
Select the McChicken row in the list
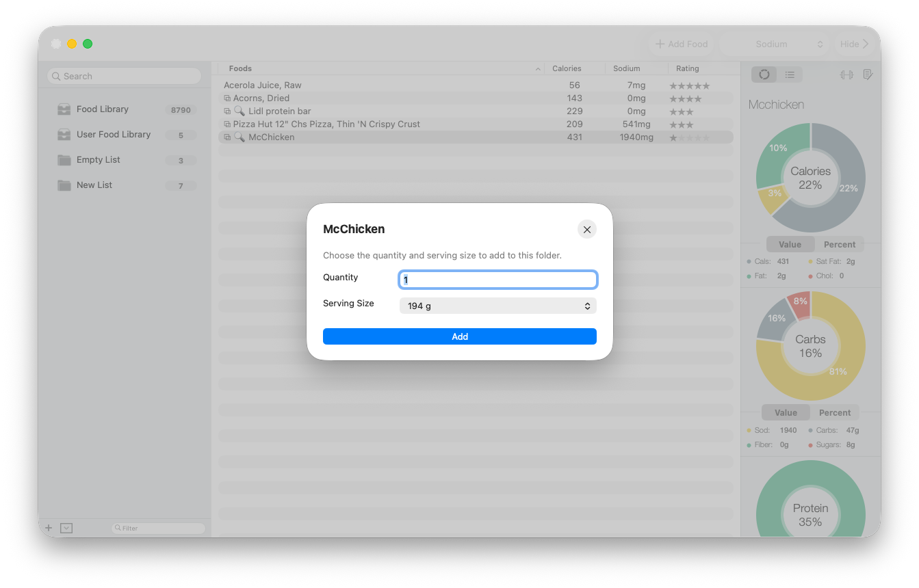click(476, 137)
